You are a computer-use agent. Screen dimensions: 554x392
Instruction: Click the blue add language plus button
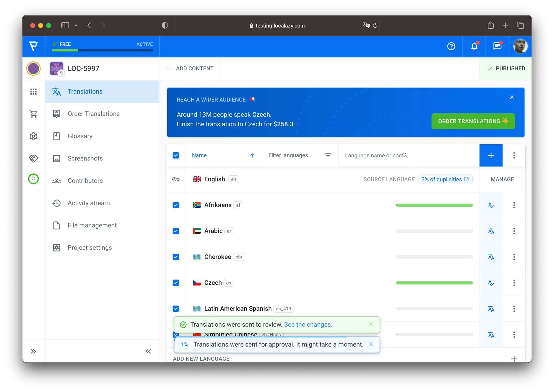(x=491, y=155)
